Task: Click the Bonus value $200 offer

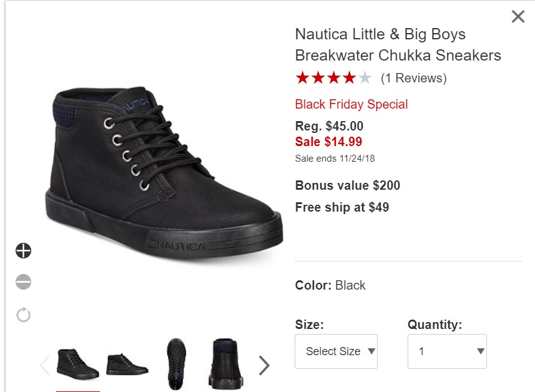Action: click(347, 185)
